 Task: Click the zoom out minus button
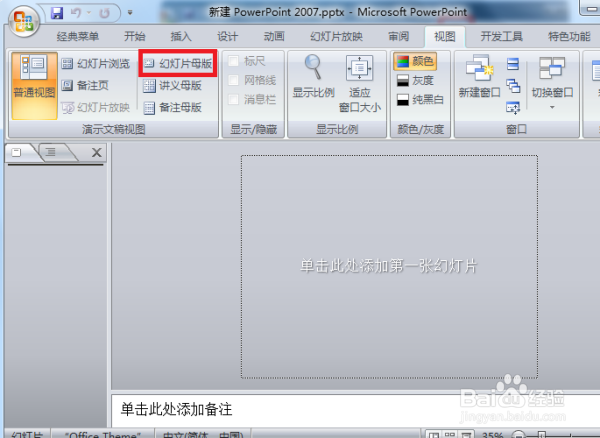[x=518, y=435]
